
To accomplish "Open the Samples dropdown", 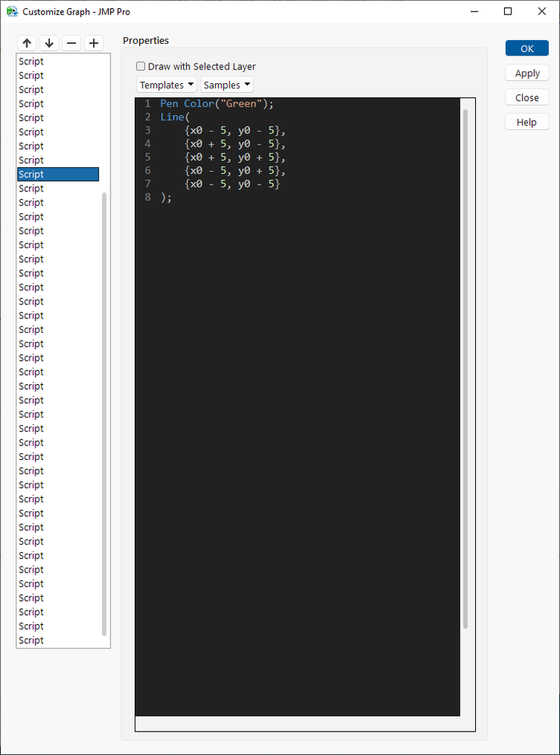I will click(x=227, y=85).
